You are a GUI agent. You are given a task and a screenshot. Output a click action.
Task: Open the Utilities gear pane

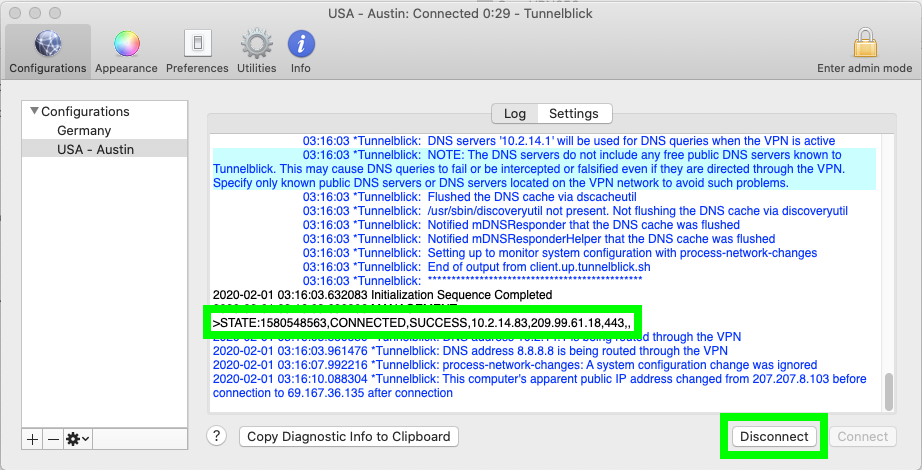(x=256, y=52)
